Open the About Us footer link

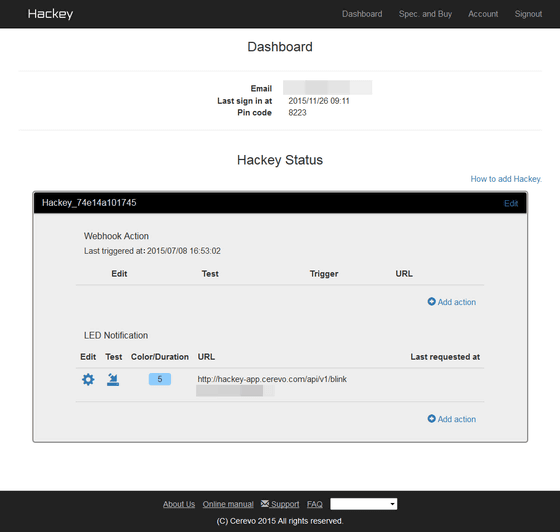pos(179,504)
